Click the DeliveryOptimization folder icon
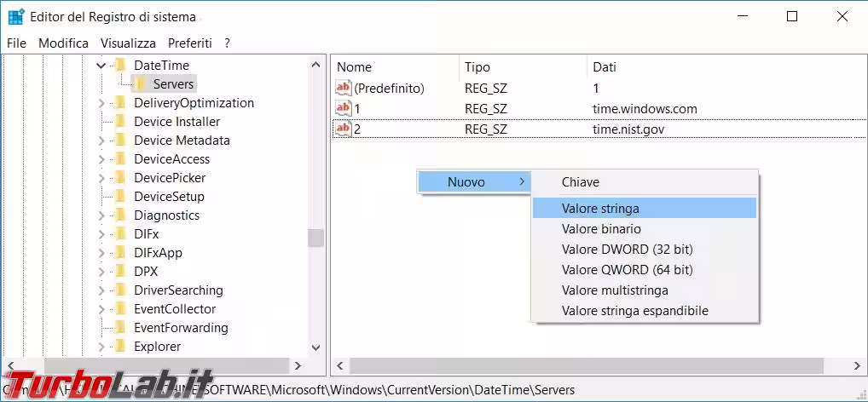The height and width of the screenshot is (402, 868). point(121,103)
